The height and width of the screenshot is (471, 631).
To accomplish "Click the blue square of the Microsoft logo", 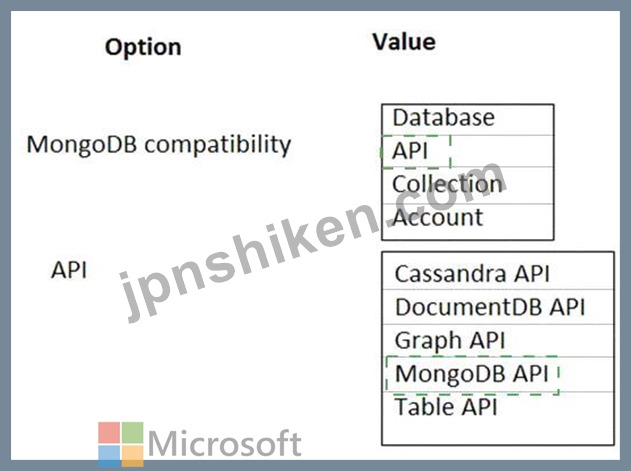I will (109, 456).
